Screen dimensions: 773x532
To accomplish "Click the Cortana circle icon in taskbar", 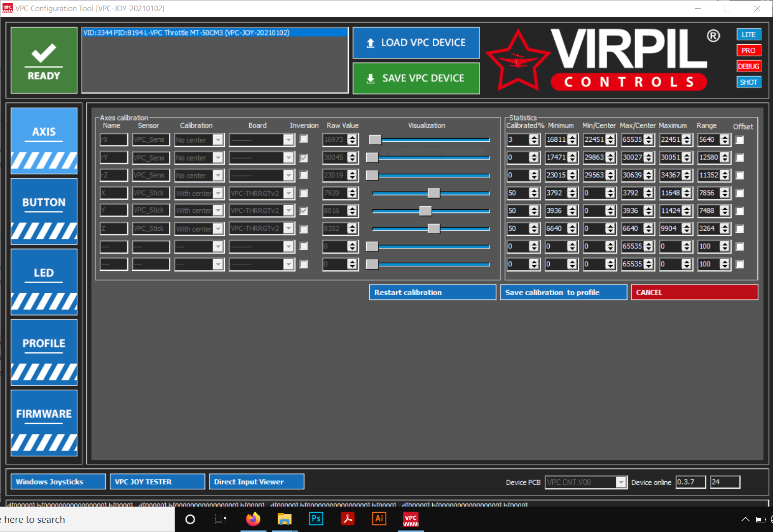I will point(190,519).
